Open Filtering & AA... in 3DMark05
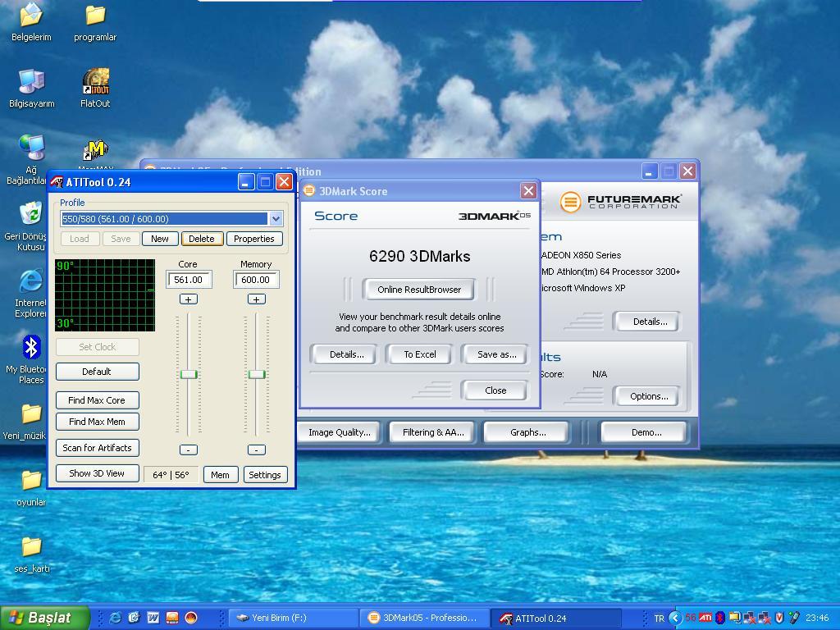 [x=433, y=432]
